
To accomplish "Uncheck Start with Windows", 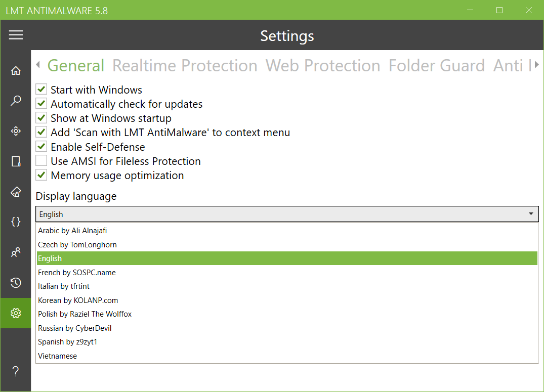I will 41,90.
